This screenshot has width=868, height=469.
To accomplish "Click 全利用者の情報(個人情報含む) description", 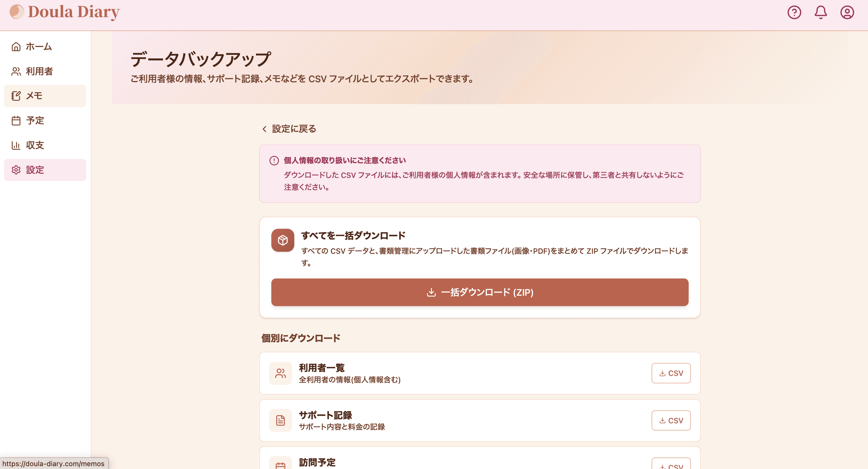I will (x=350, y=380).
